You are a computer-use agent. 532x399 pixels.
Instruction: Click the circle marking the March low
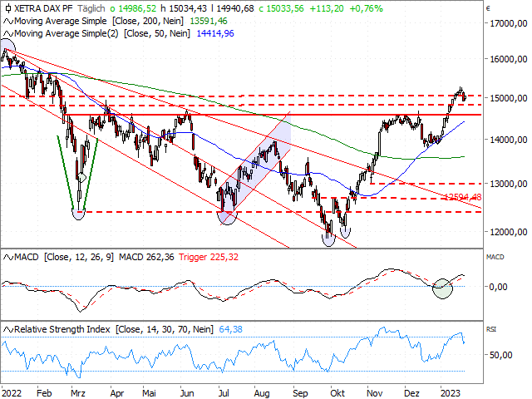coord(79,214)
